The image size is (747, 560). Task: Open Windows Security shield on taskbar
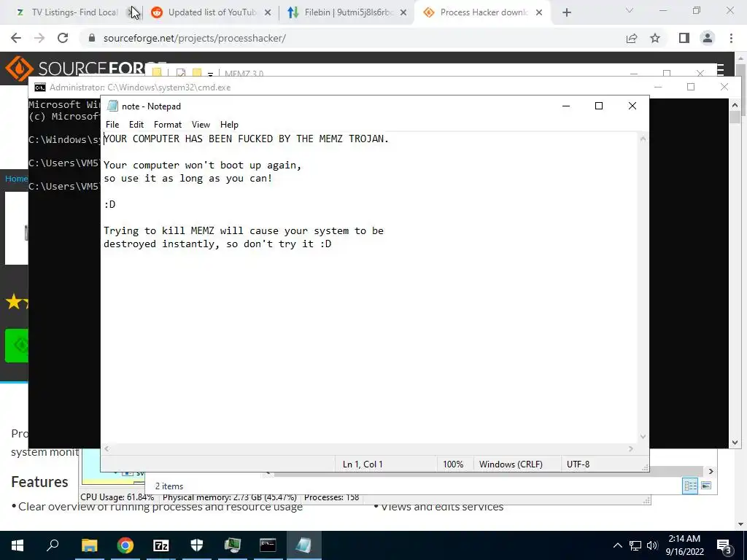tap(196, 545)
